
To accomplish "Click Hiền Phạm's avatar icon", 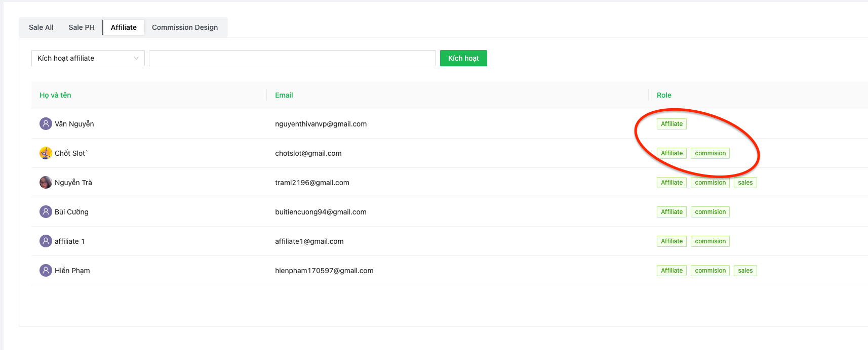I will click(46, 271).
